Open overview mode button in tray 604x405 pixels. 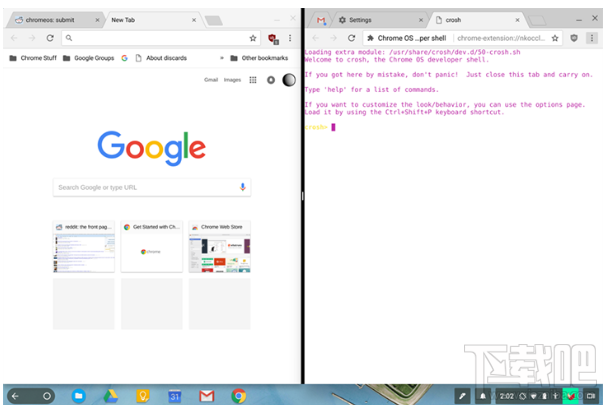tap(591, 396)
